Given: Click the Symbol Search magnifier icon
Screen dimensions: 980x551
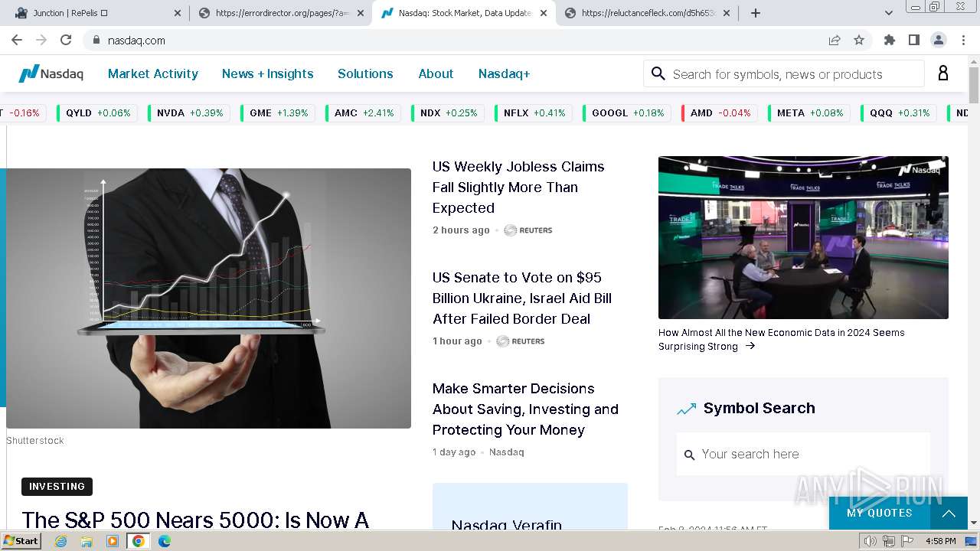Looking at the screenshot, I should click(x=689, y=455).
